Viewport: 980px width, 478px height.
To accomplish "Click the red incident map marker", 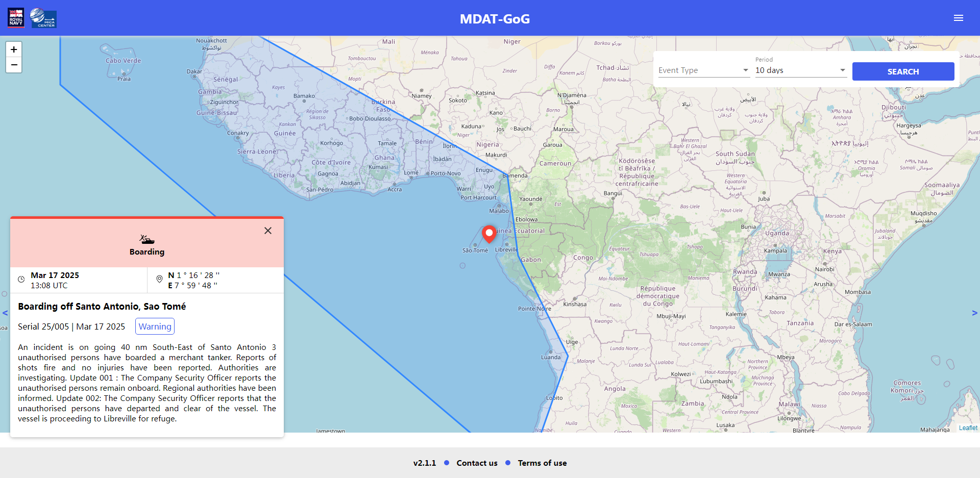I will coord(489,233).
